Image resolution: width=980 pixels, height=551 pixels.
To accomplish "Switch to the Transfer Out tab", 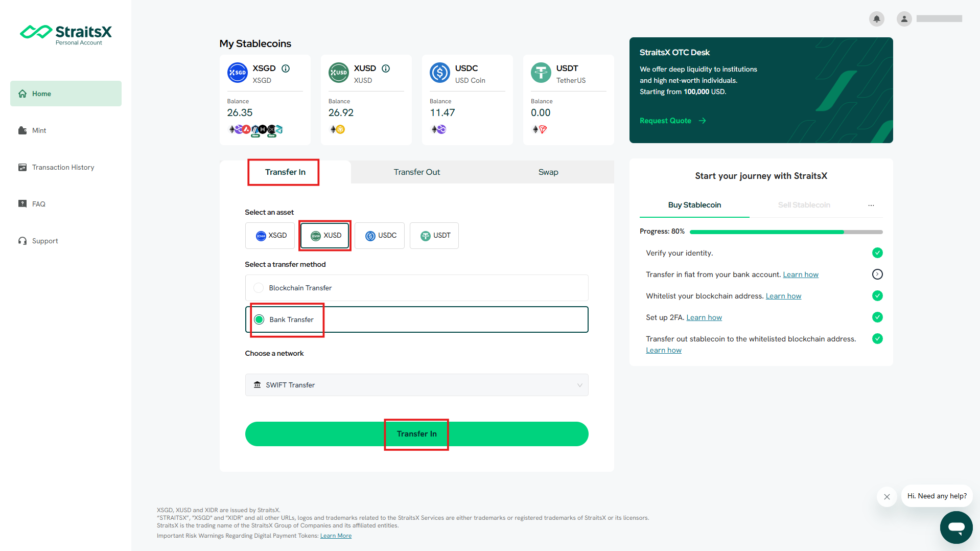I will (416, 172).
